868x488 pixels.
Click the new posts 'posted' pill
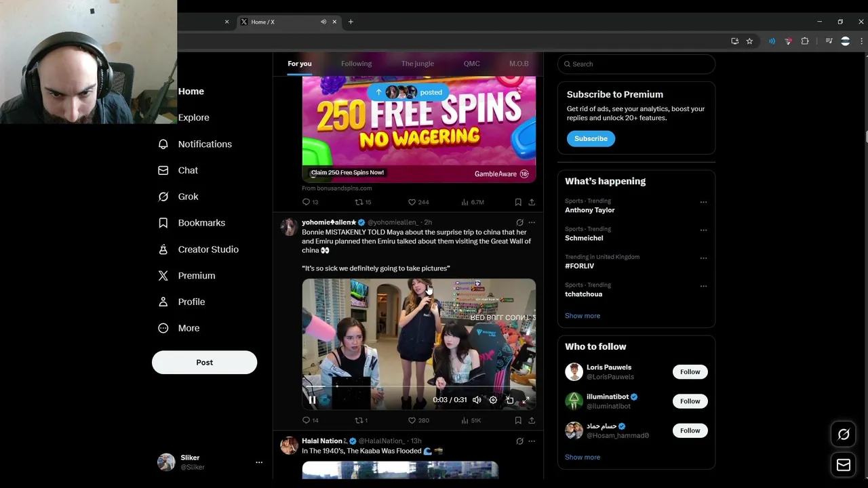click(408, 92)
